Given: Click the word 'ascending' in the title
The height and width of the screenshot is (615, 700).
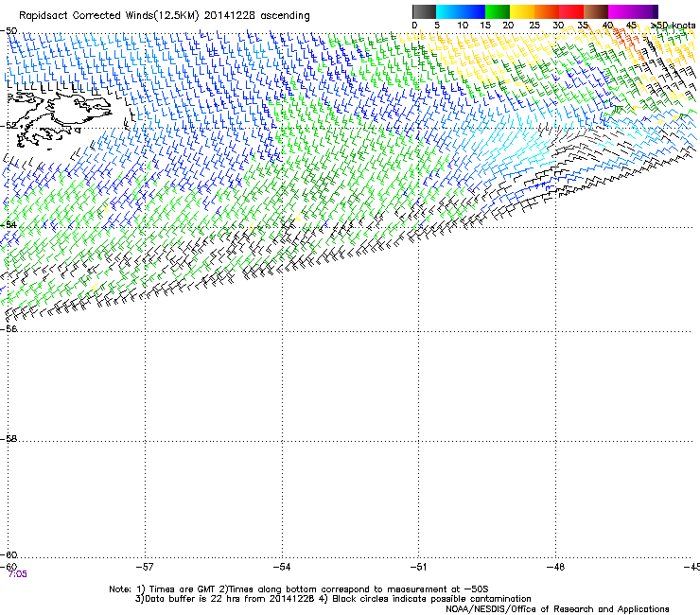Looking at the screenshot, I should [286, 16].
